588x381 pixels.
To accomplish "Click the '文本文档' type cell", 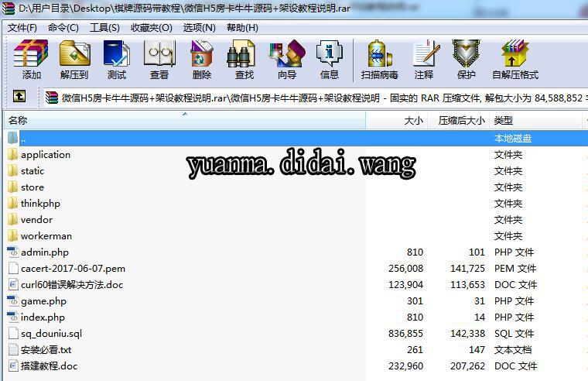I will 513,350.
